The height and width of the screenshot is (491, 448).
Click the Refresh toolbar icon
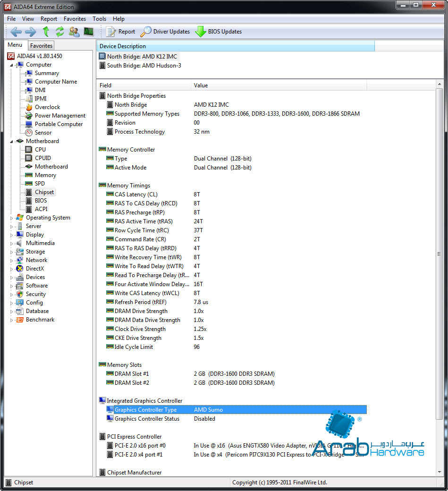coord(59,32)
